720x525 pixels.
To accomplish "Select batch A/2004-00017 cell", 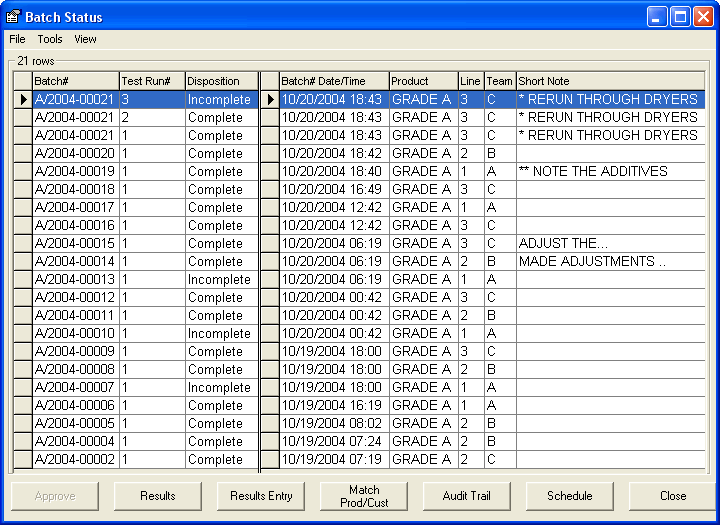I will [x=76, y=207].
